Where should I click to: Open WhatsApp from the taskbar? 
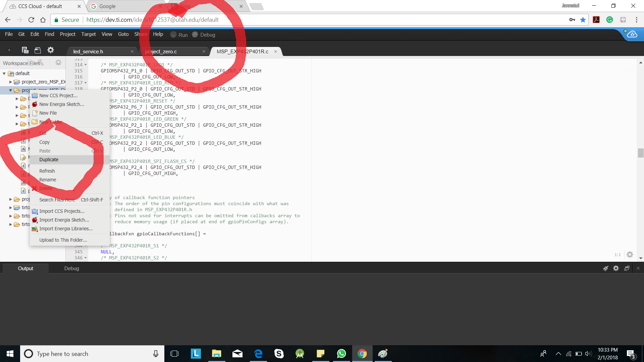[341, 354]
